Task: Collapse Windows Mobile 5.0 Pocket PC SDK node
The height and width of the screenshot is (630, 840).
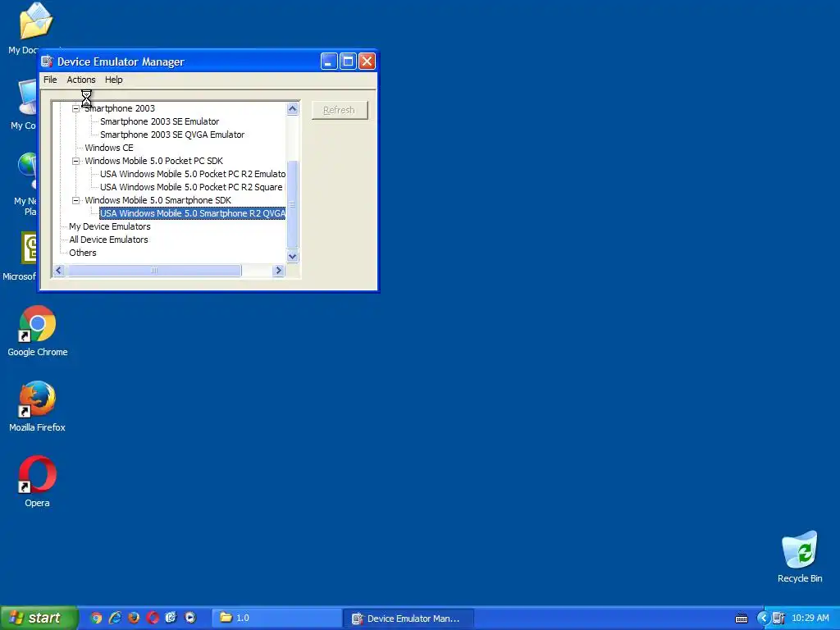Action: (x=75, y=161)
